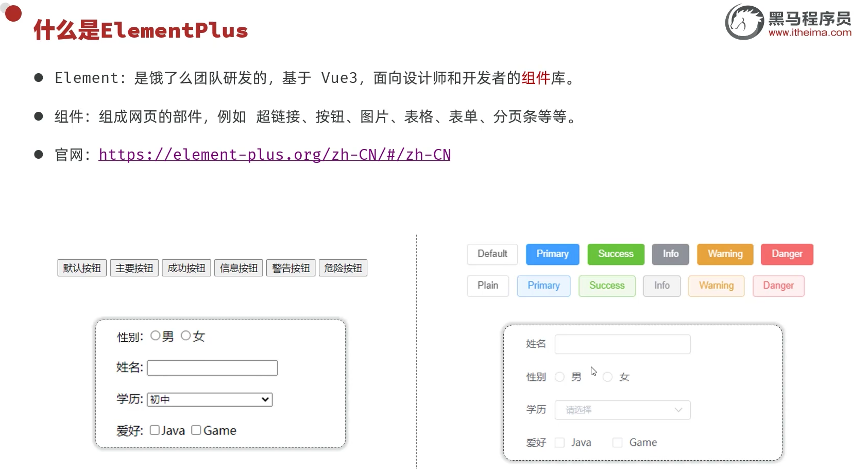Viewport: 868px width, 469px height.
Task: Check the Game checkbox in left native form
Action: [x=196, y=430]
